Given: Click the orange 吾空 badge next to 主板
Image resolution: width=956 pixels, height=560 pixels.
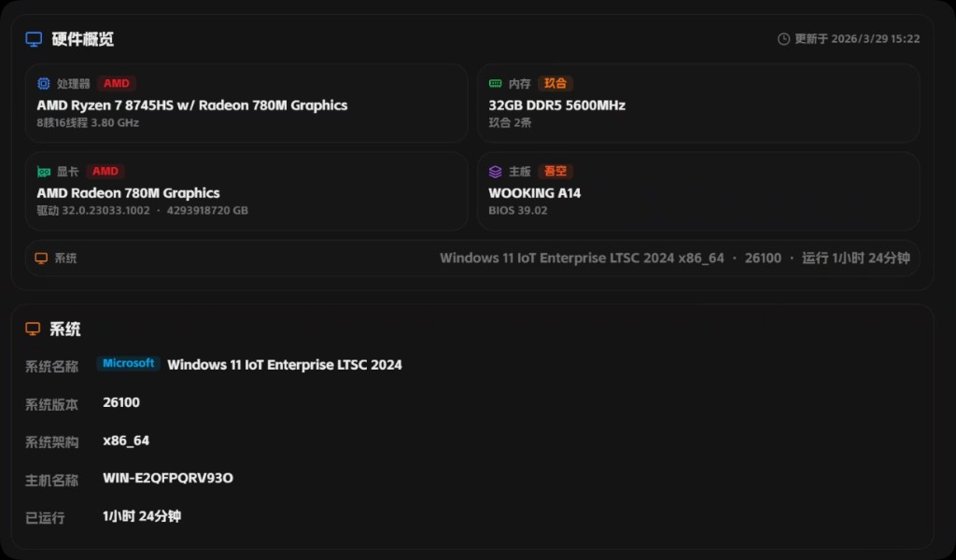Looking at the screenshot, I should click(555, 171).
